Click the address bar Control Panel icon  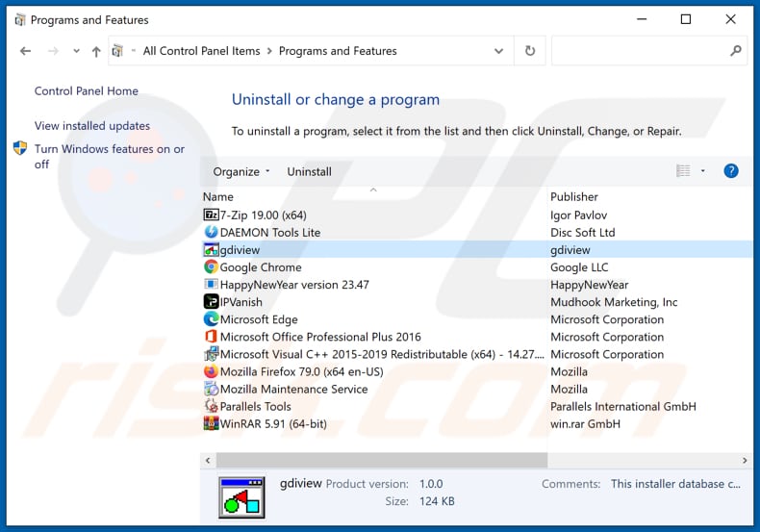tap(117, 50)
